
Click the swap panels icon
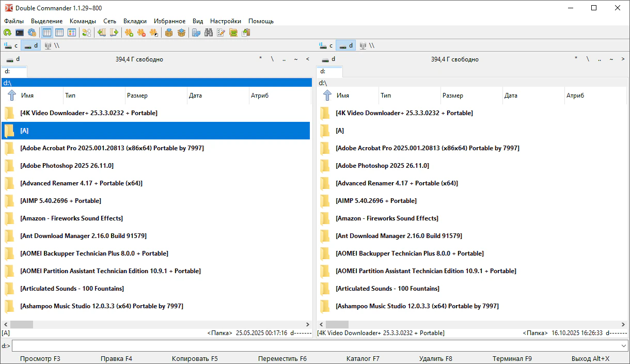86,33
